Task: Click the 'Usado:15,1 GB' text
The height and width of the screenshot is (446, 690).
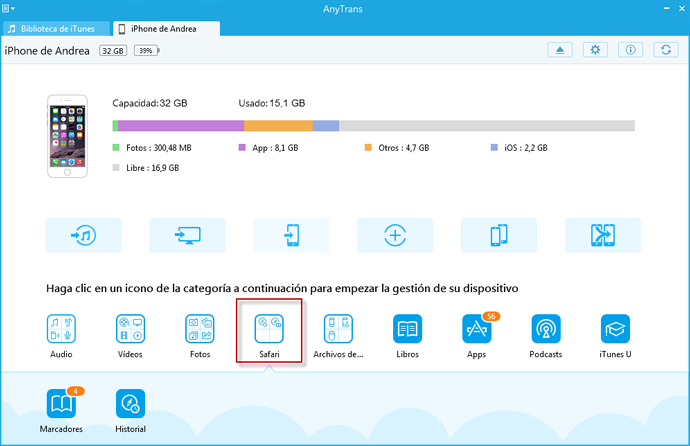Action: point(272,103)
